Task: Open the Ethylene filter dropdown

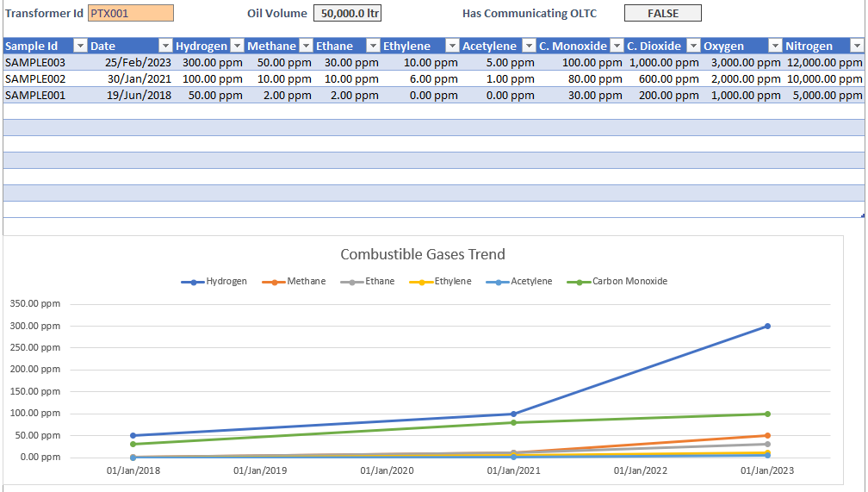Action: (x=452, y=47)
